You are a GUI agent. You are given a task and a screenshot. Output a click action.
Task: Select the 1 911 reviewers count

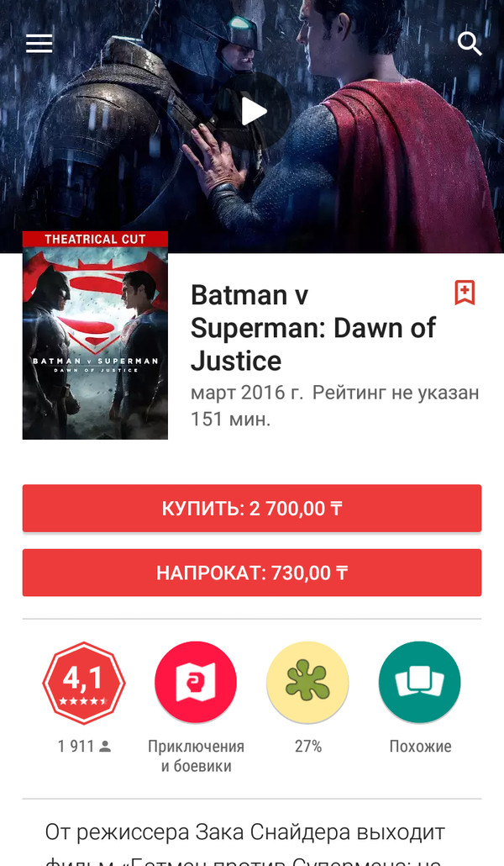pyautogui.click(x=84, y=746)
